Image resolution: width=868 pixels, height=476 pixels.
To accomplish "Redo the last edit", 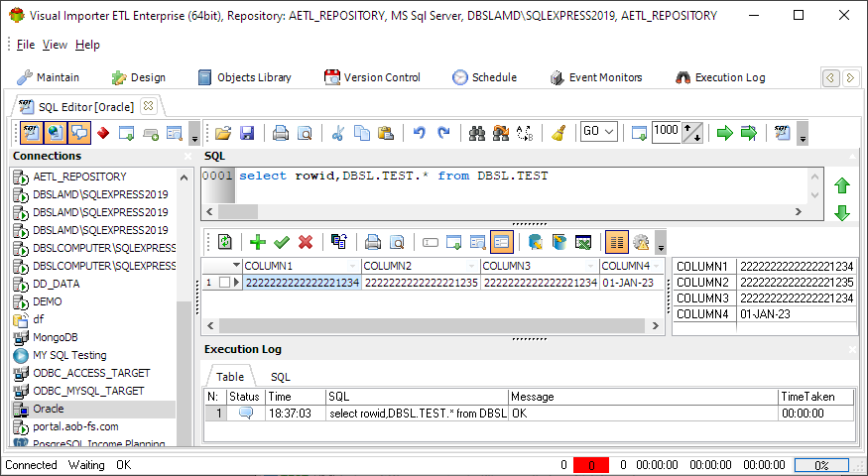I will pos(443,133).
